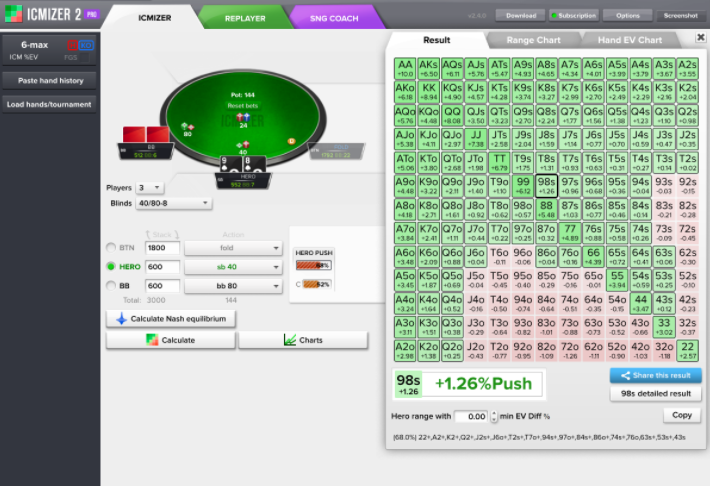Select the 98s cell in hand grid
Screen dimensions: 710x486
point(546,186)
